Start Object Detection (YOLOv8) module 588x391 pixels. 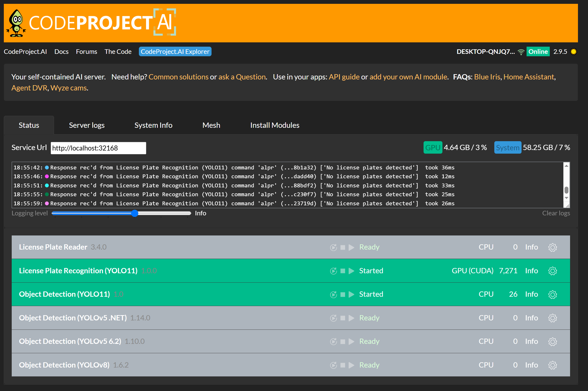351,365
